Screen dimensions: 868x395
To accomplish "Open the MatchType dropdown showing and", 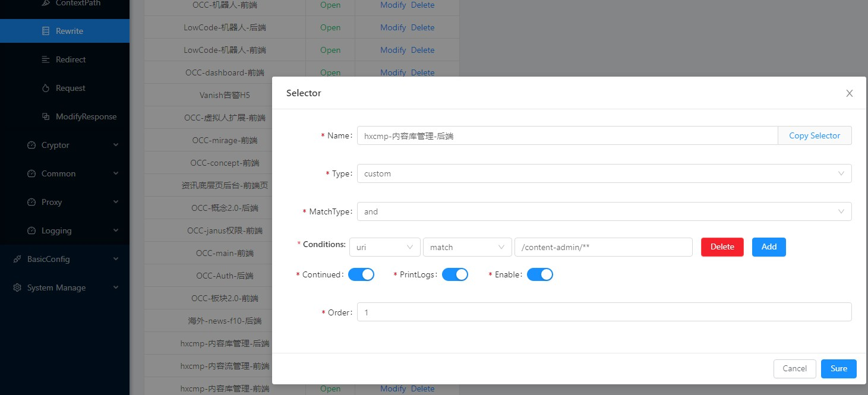I will (x=604, y=211).
